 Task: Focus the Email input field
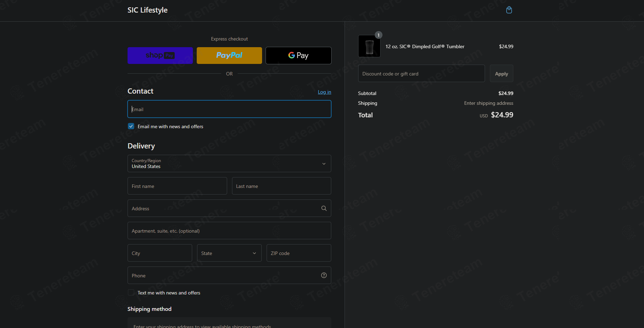[229, 109]
